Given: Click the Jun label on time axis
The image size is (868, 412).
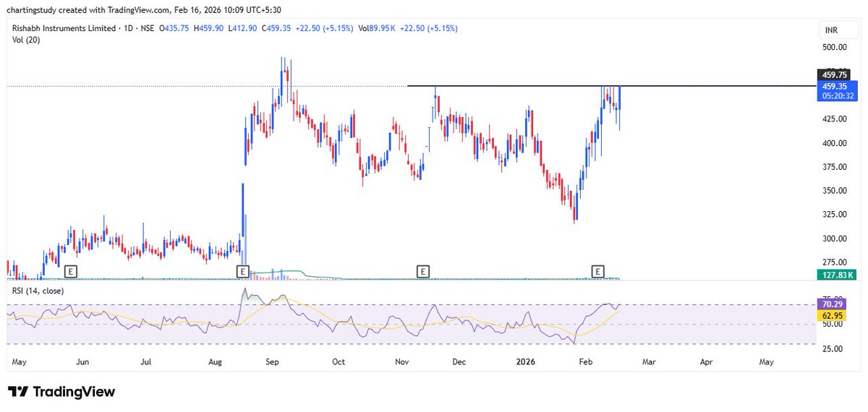Looking at the screenshot, I should 82,361.
